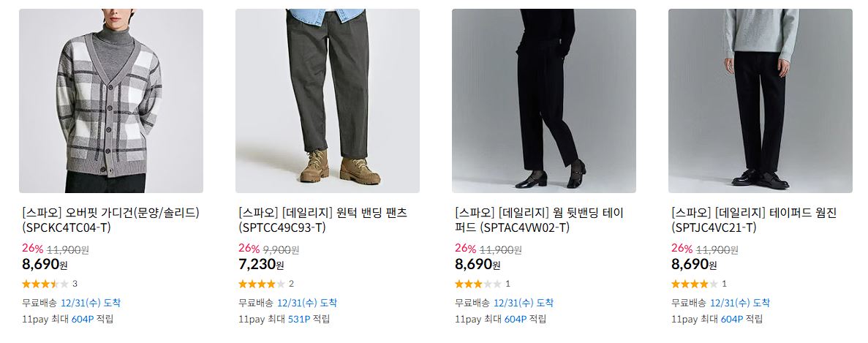Viewport: 868px width, 343px height.
Task: Click three-star rating of SPTAC4VW02-T pants
Action: tap(478, 284)
